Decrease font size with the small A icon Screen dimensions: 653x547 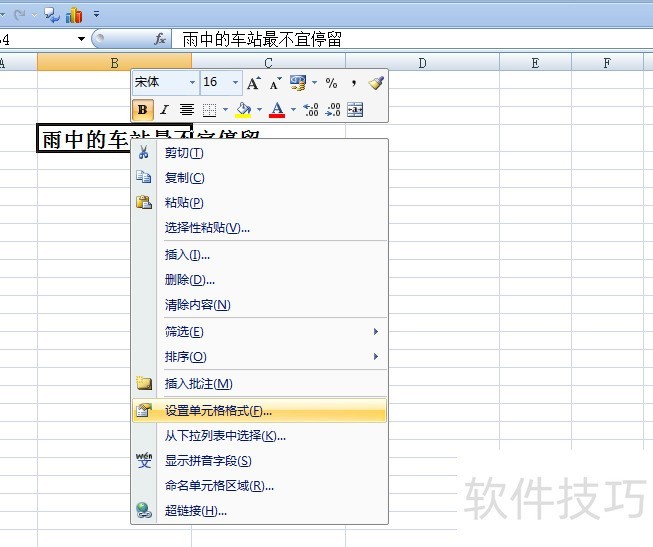click(x=275, y=83)
